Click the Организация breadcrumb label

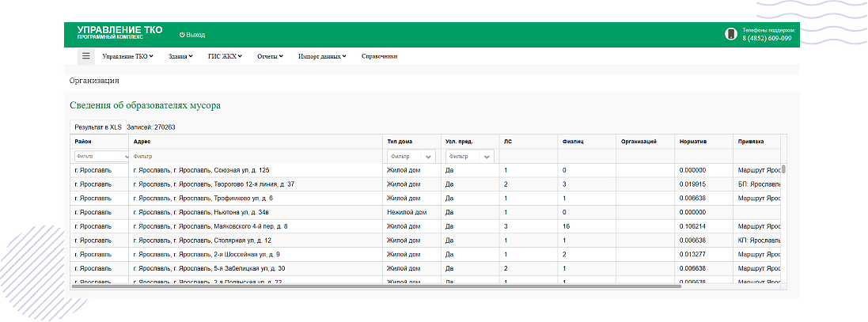[94, 80]
